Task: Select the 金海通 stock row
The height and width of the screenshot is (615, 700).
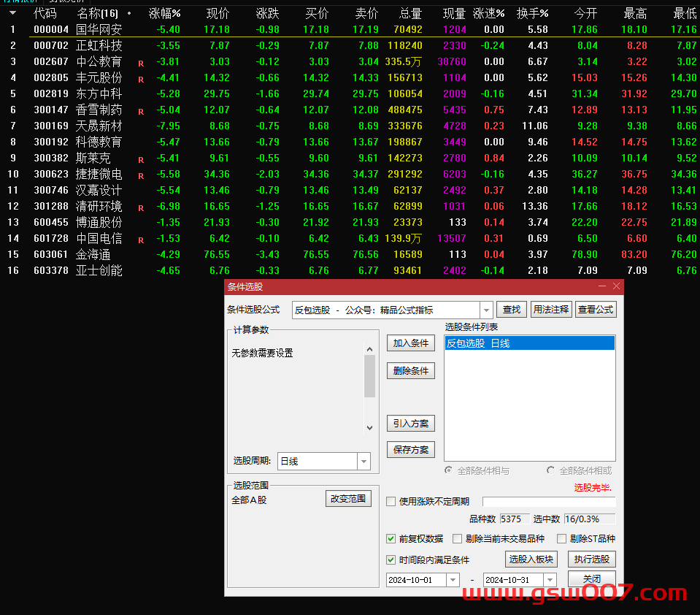Action: click(x=350, y=255)
